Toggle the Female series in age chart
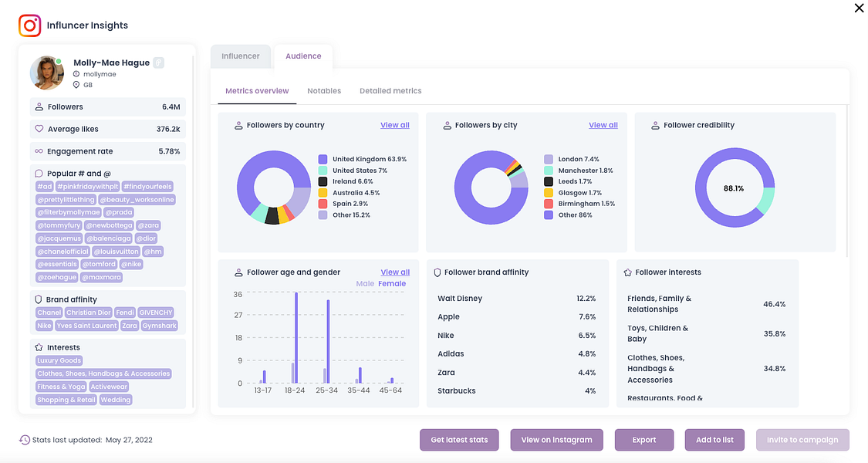This screenshot has width=868, height=463. (392, 283)
